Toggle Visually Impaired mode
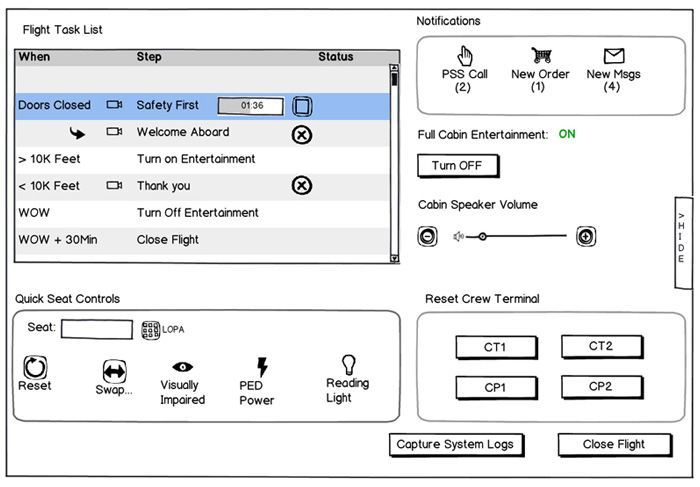 (x=183, y=367)
